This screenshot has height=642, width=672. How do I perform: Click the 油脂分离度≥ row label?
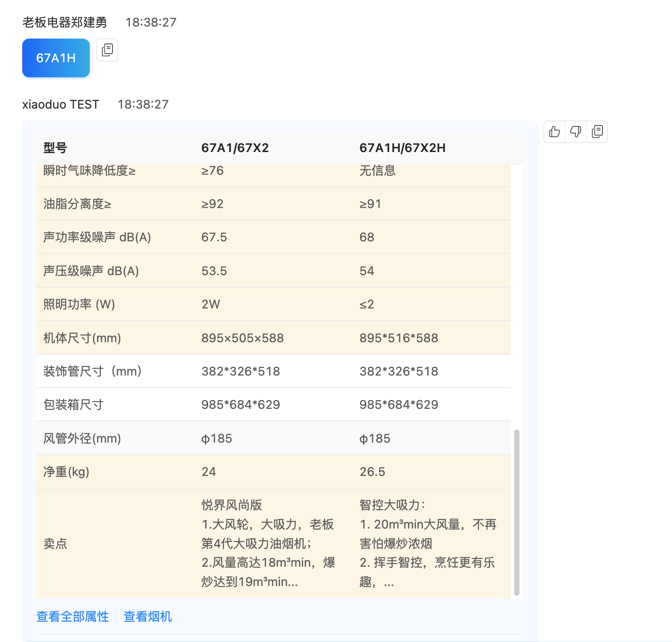[77, 204]
